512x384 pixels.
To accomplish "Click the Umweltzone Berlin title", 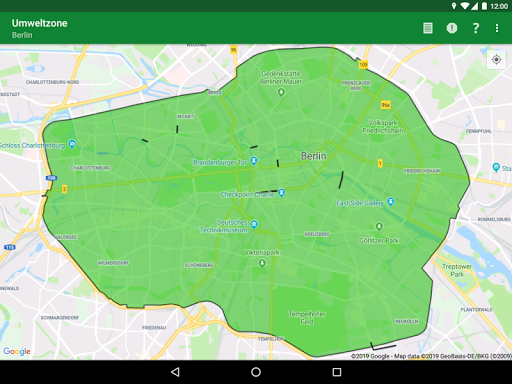I will click(x=39, y=28).
